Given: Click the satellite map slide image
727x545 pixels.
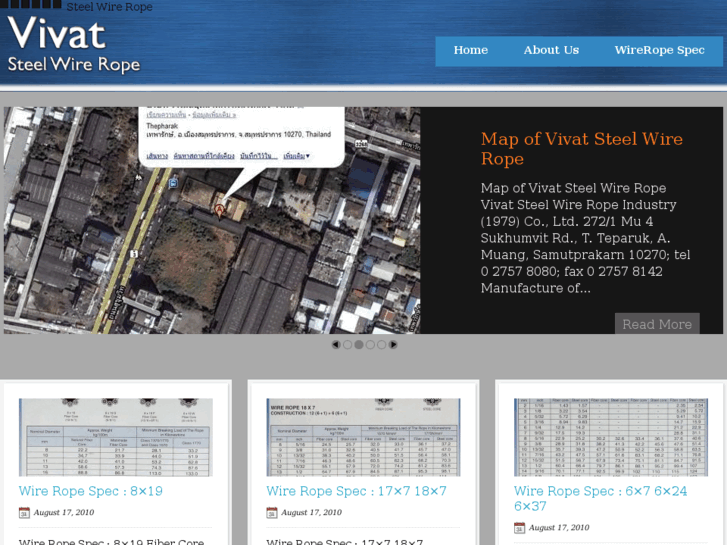Looking at the screenshot, I should point(212,220).
